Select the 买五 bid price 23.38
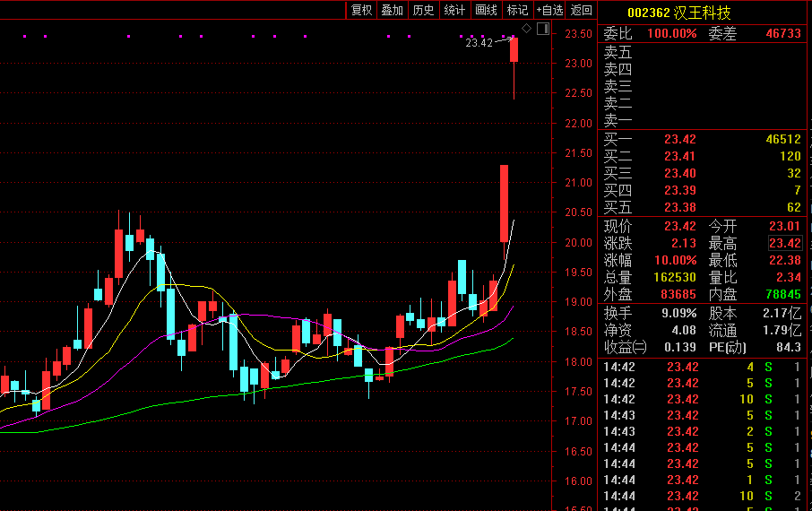 680,208
